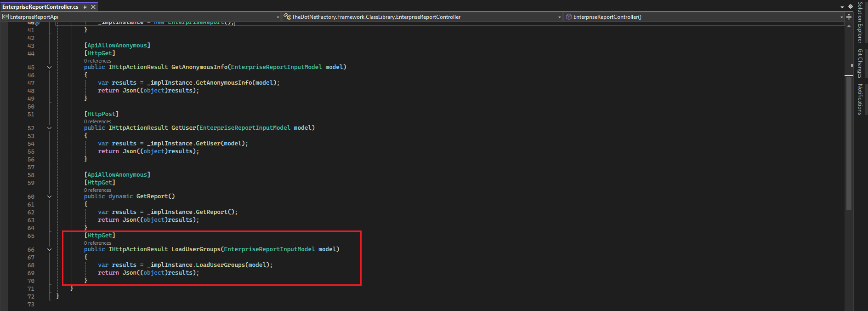Click [ApiAllowAnonymous] attribute on line 58
The image size is (868, 311).
point(117,175)
